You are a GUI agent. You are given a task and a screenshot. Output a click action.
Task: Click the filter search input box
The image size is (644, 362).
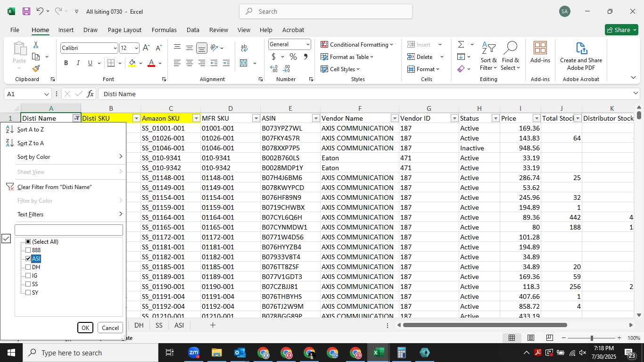pos(69,230)
